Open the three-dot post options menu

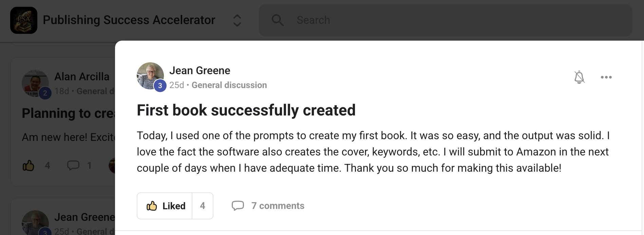(606, 77)
